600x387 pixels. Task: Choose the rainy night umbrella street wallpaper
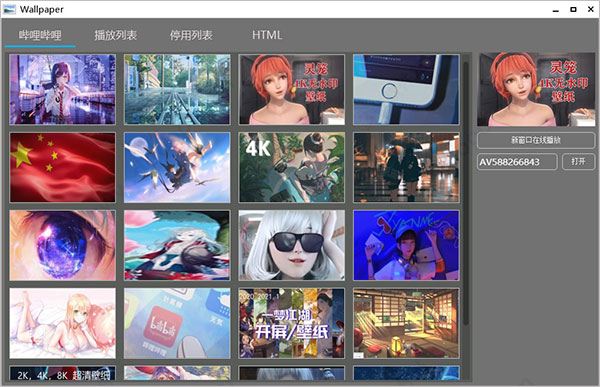pyautogui.click(x=406, y=167)
